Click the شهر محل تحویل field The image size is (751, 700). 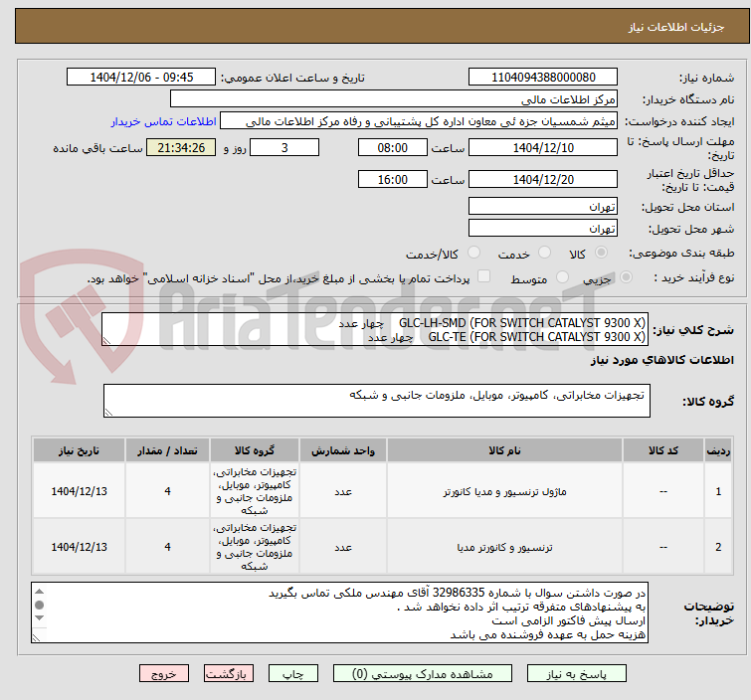tap(543, 229)
